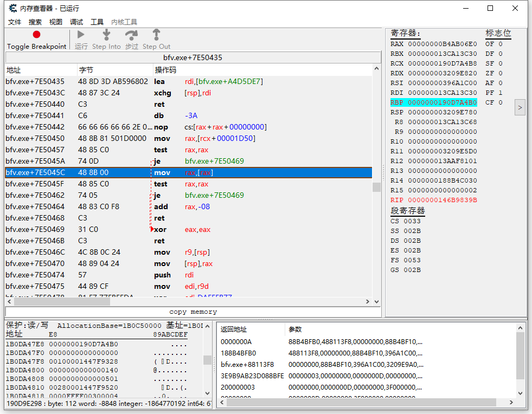This screenshot has height=414, width=532.
Task: Select the FS segment register
Action: pos(406,260)
